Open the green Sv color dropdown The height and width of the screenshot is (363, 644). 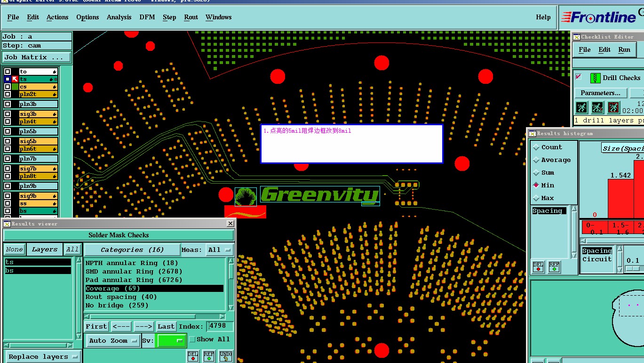[x=171, y=340]
